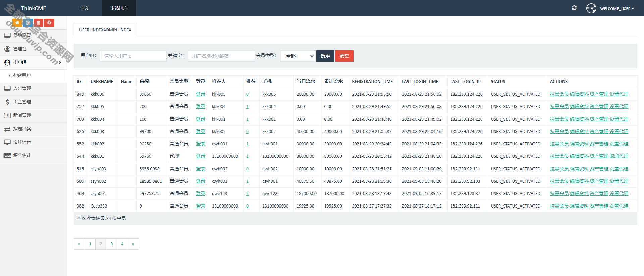Go to pagination page 1
The height and width of the screenshot is (276, 644).
90,244
